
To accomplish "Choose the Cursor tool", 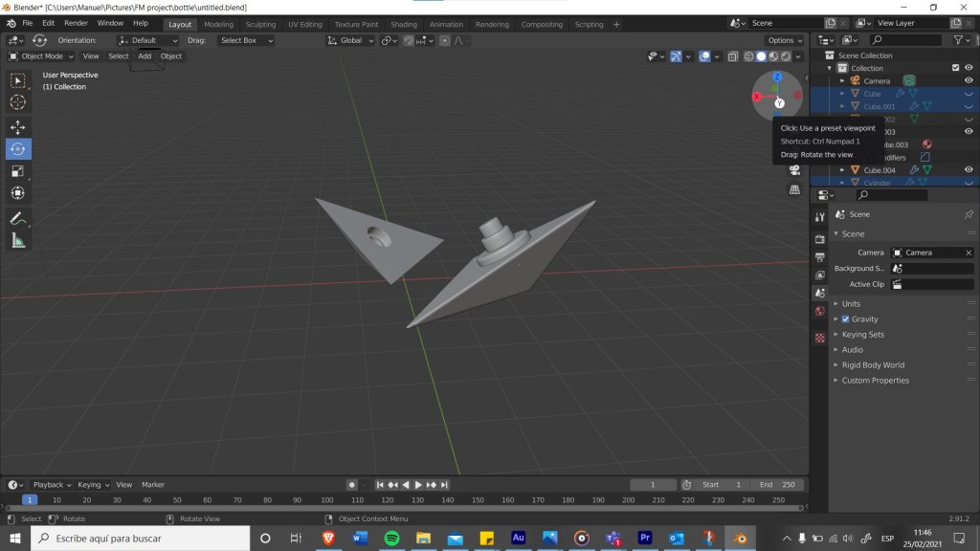I will click(18, 102).
